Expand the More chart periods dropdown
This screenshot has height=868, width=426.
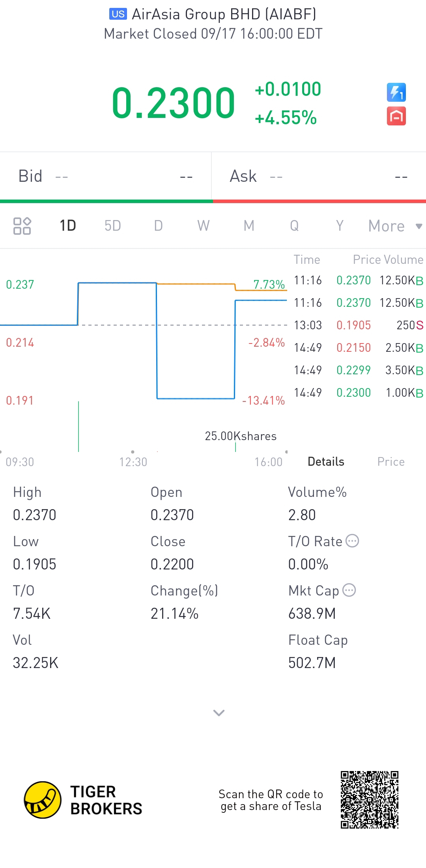pyautogui.click(x=395, y=226)
